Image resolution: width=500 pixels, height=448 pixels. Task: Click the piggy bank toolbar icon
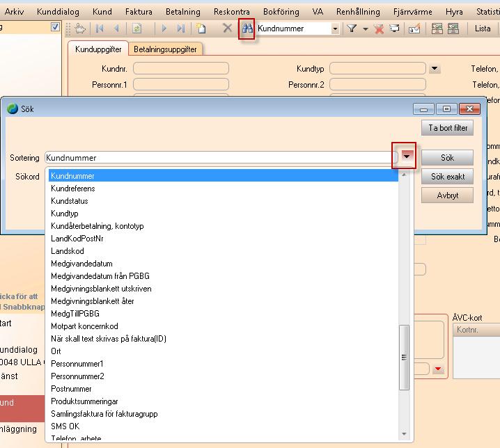80,29
